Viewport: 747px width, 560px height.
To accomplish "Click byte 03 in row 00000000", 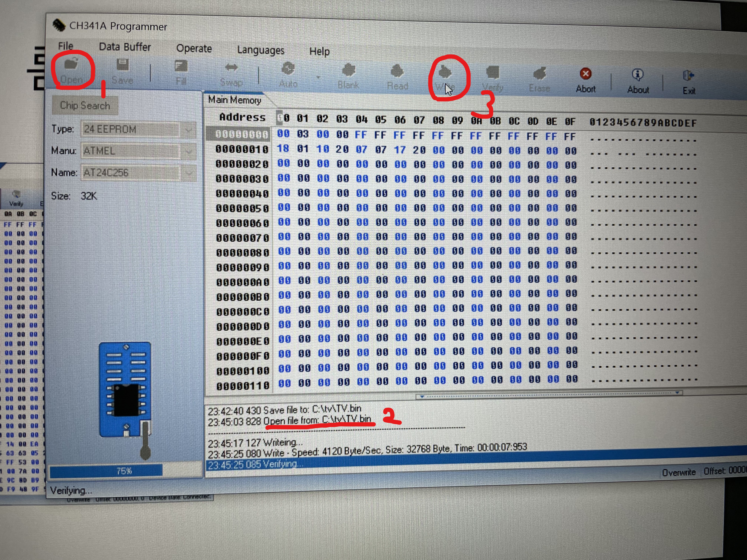I will (303, 134).
